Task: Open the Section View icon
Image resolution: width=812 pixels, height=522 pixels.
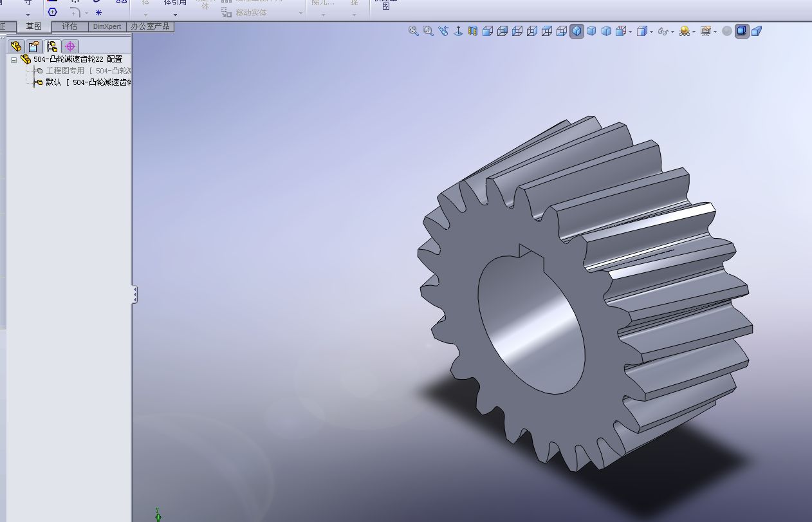Action: click(473, 31)
